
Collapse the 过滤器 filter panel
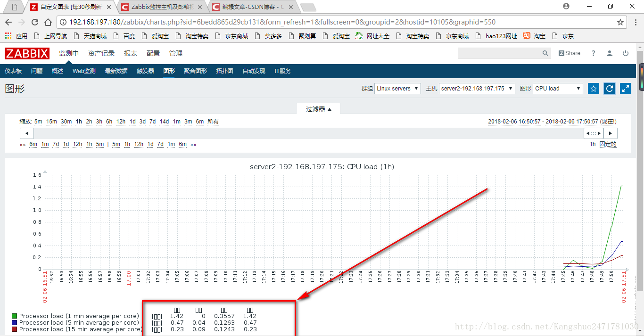tap(319, 109)
